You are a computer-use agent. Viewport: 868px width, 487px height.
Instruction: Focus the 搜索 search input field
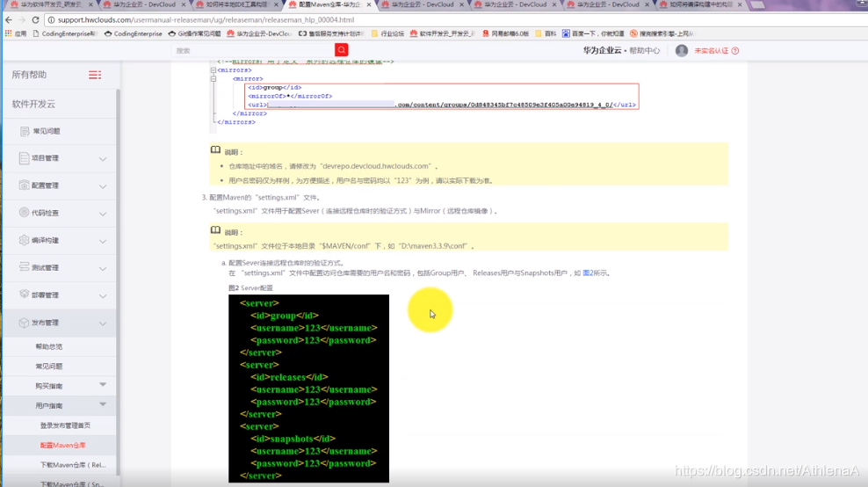(254, 50)
